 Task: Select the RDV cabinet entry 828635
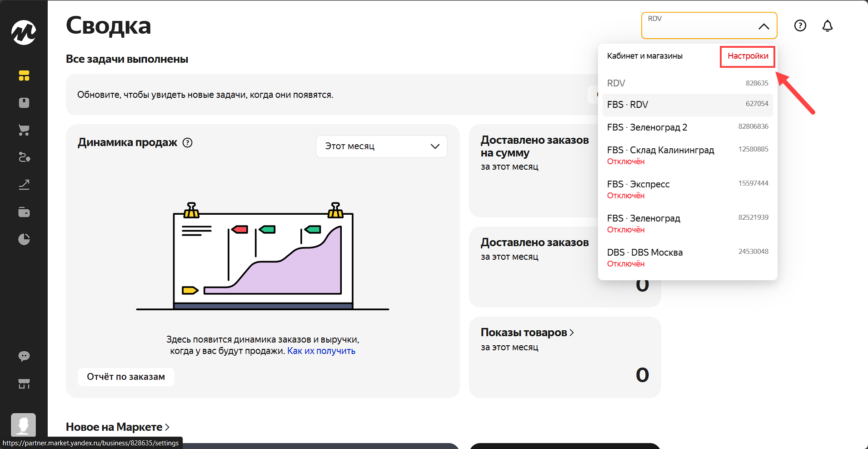688,83
